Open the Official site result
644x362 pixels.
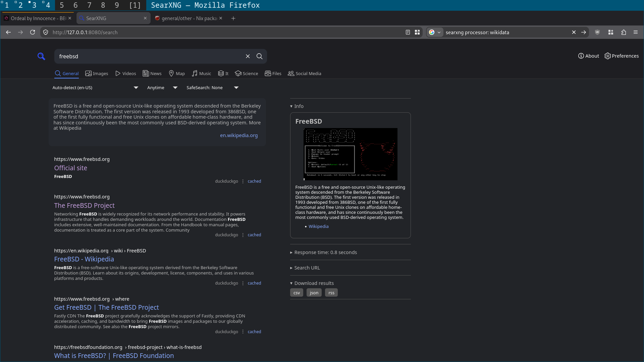[71, 168]
